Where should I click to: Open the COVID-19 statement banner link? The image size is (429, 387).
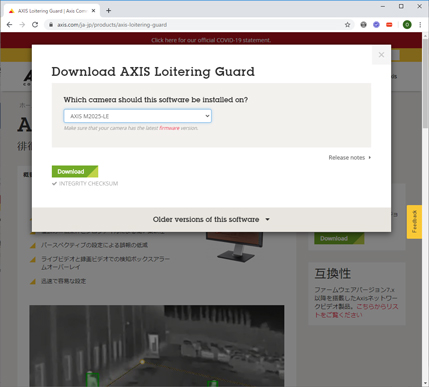click(x=211, y=40)
